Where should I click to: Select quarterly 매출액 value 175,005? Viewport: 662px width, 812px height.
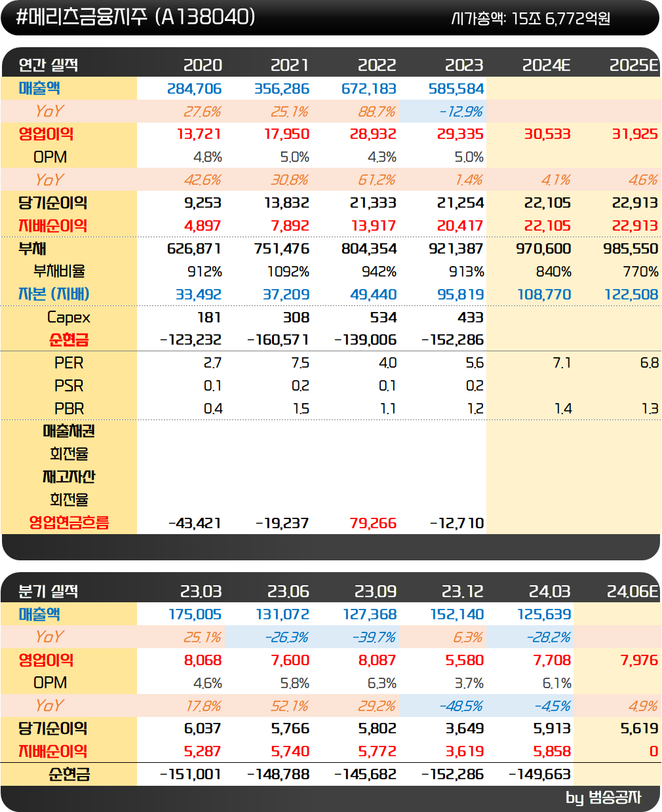[195, 615]
